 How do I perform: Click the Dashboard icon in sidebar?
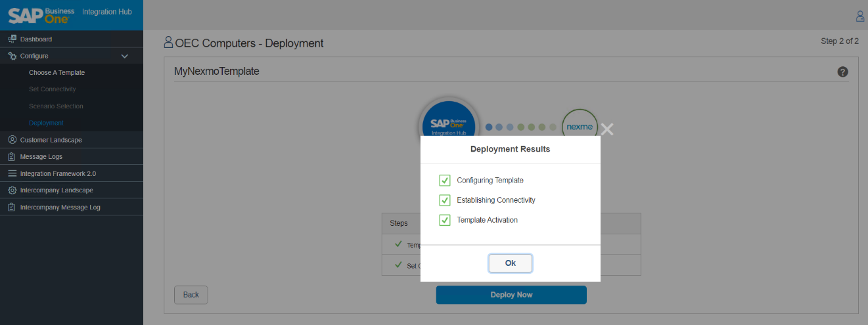coord(12,39)
